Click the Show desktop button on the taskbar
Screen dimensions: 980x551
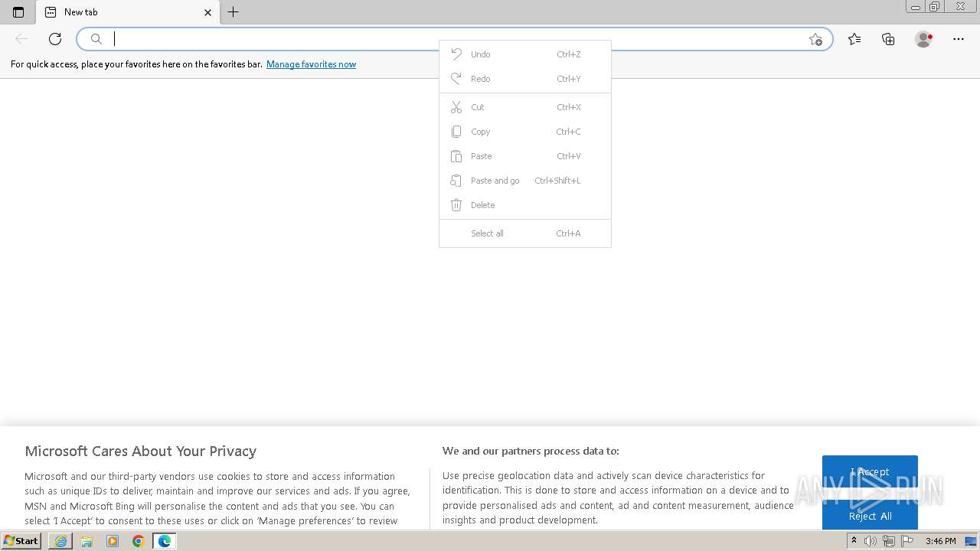971,541
